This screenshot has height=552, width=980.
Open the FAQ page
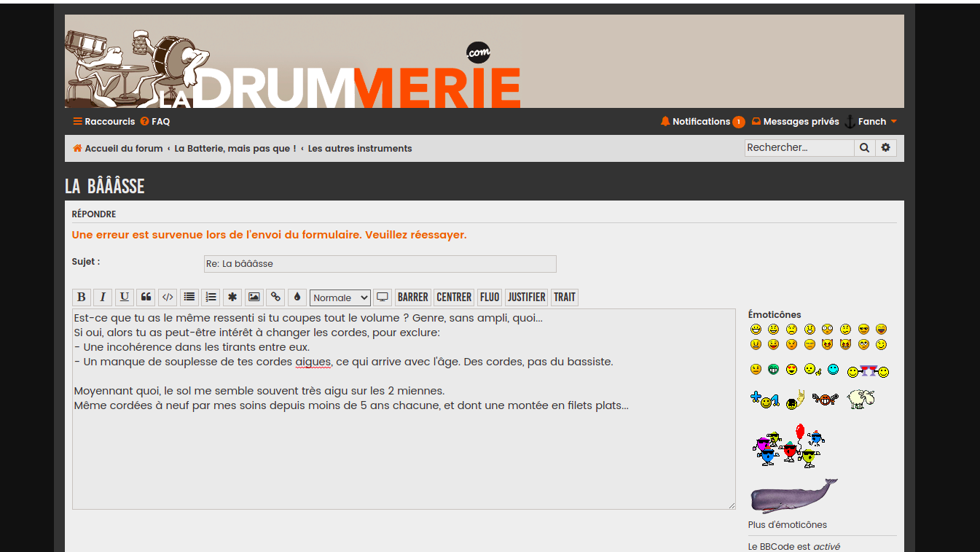(x=155, y=122)
